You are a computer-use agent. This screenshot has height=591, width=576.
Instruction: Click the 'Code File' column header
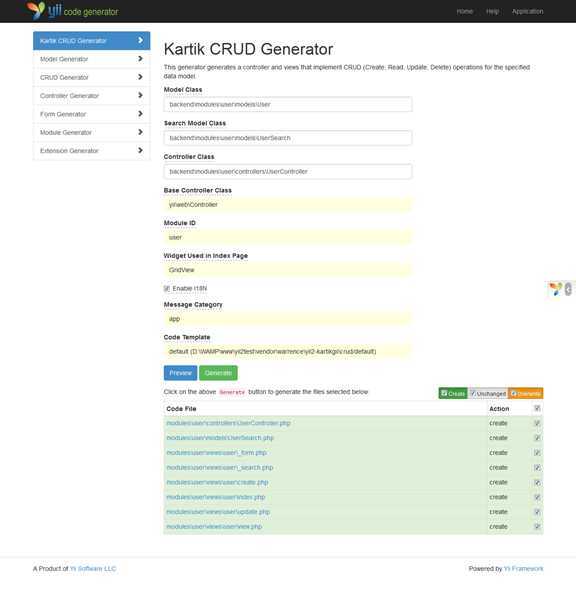(x=181, y=409)
